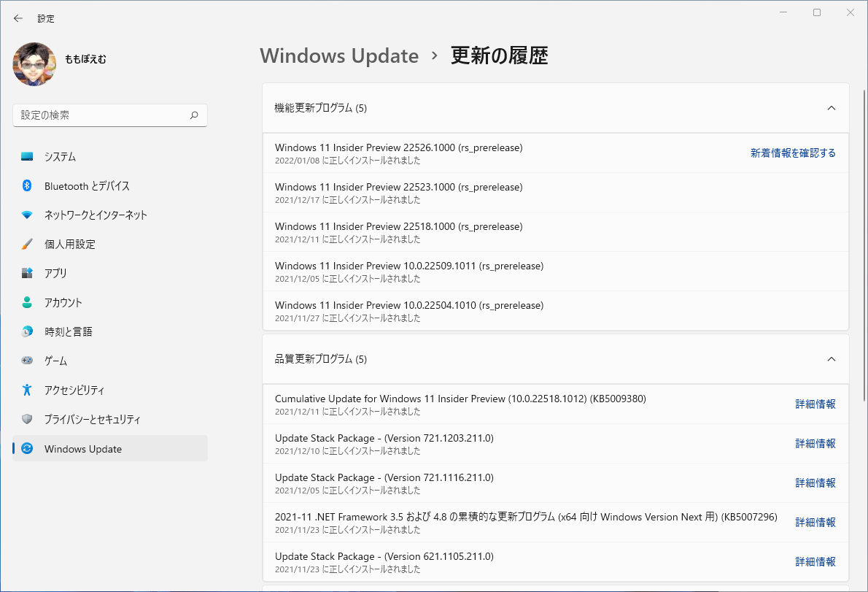
Task: Open 詳細情報 for Version 621.1105.211.0
Action: coord(815,561)
